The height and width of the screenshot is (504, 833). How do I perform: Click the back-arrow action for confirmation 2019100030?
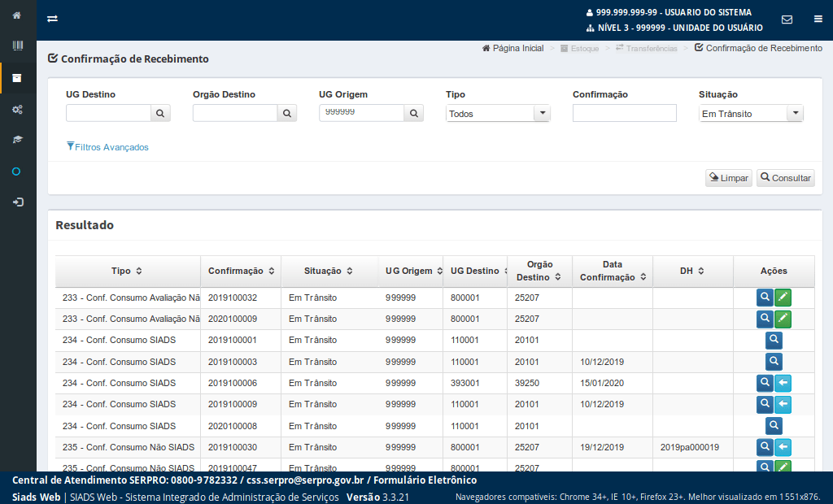(x=783, y=447)
